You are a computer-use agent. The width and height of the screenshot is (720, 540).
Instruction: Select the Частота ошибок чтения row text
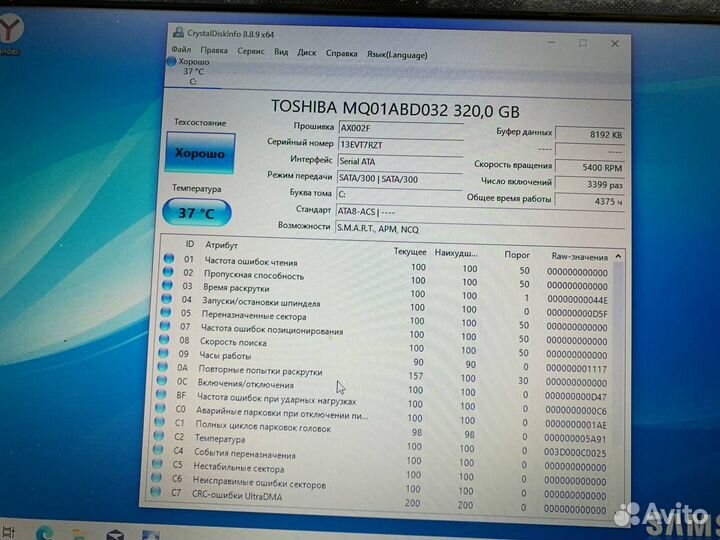pos(251,261)
